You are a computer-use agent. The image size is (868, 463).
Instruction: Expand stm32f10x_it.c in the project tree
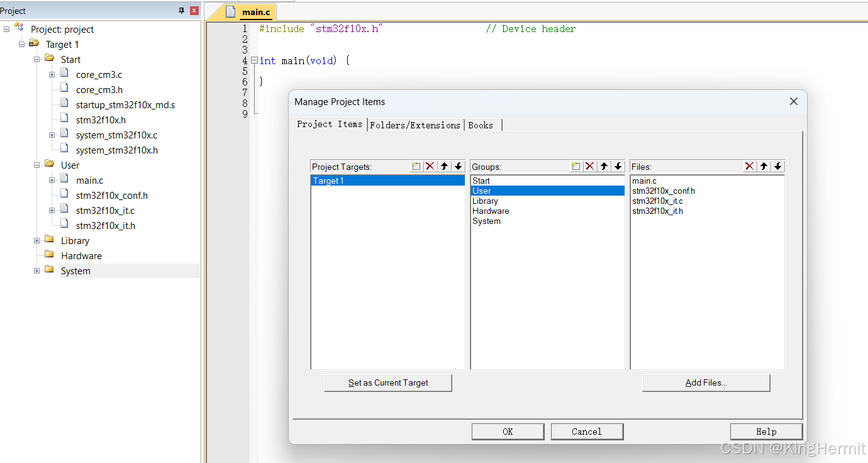pos(52,210)
